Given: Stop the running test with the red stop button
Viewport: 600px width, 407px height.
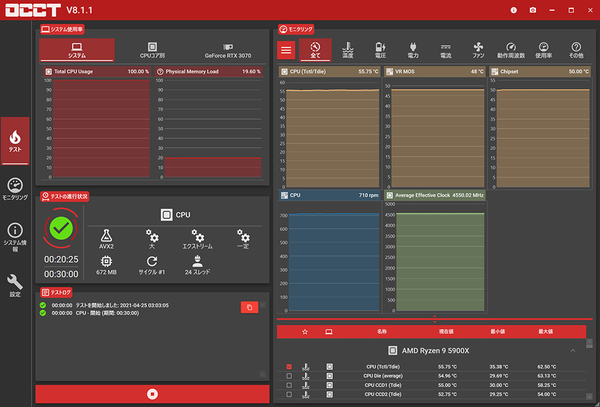Looking at the screenshot, I should (x=152, y=394).
